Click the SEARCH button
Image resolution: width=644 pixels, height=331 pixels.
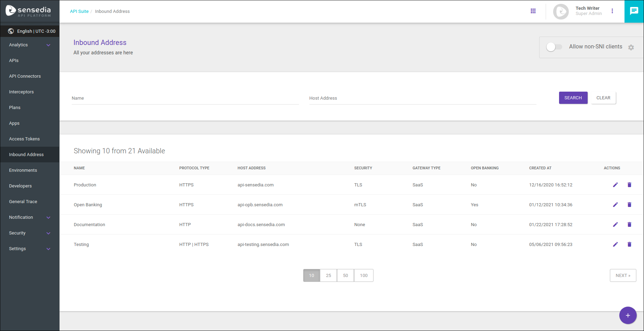coord(573,98)
